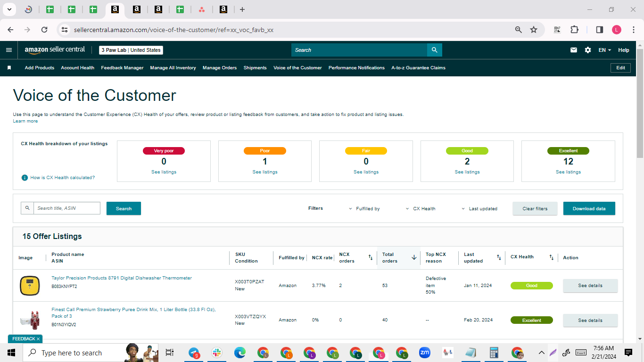Go back to the previous page
This screenshot has width=644, height=362.
[10, 30]
